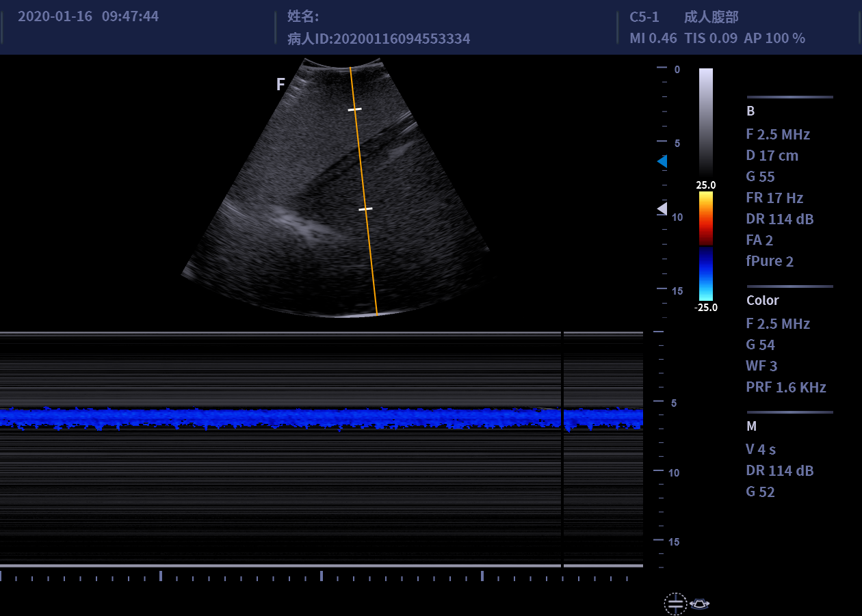The image size is (862, 616).
Task: Click the blue focus position triangle marker
Action: 662,161
